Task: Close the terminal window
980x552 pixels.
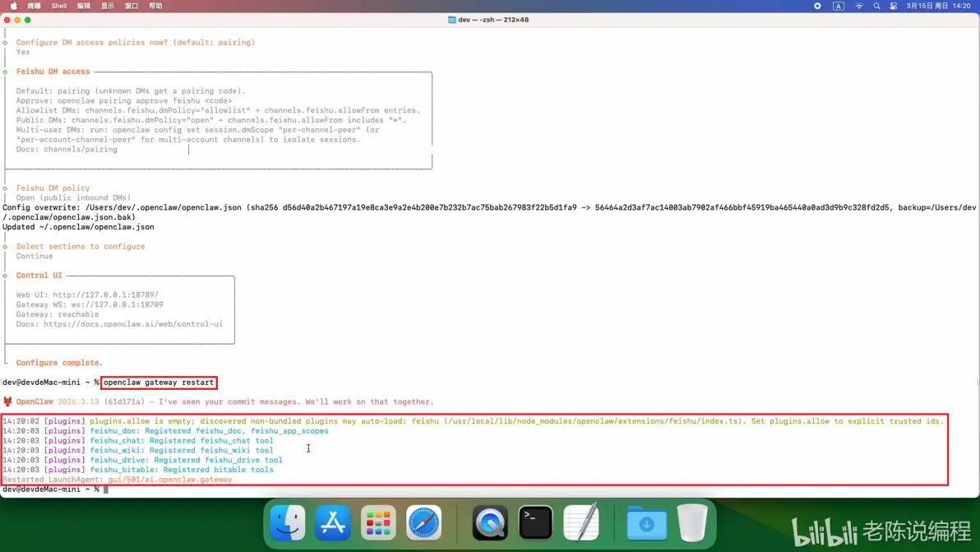Action: (x=7, y=20)
